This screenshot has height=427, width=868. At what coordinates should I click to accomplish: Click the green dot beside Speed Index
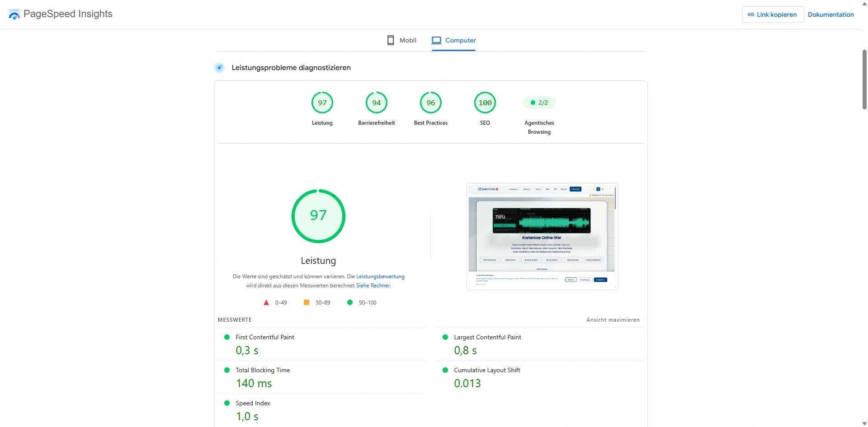[x=227, y=403]
